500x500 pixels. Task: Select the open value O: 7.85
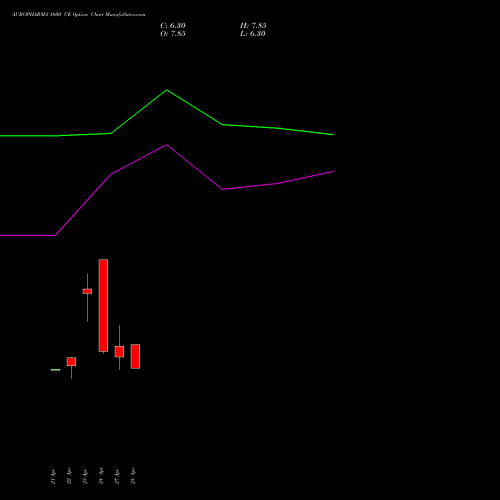pos(173,34)
